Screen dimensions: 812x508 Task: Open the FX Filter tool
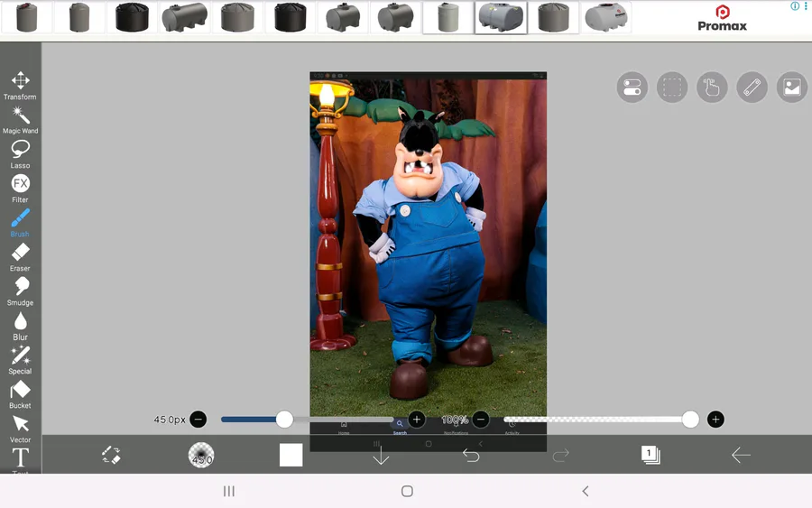pyautogui.click(x=20, y=189)
